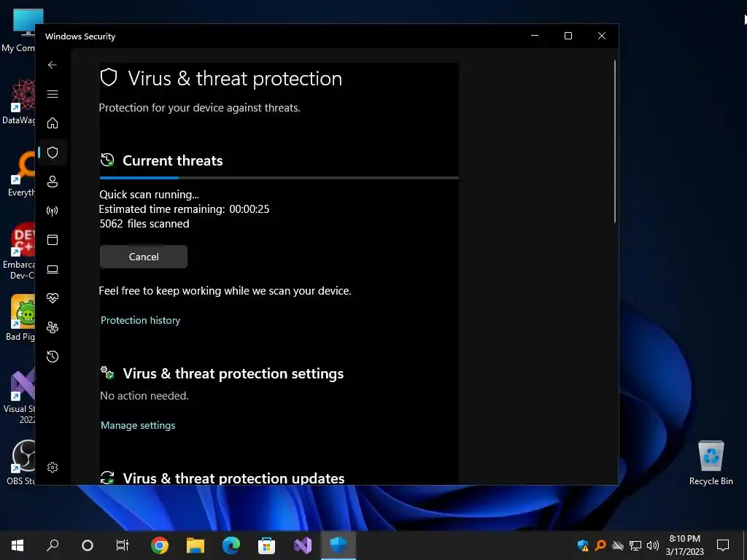This screenshot has width=747, height=560.
Task: Open Task View on taskbar
Action: (123, 545)
